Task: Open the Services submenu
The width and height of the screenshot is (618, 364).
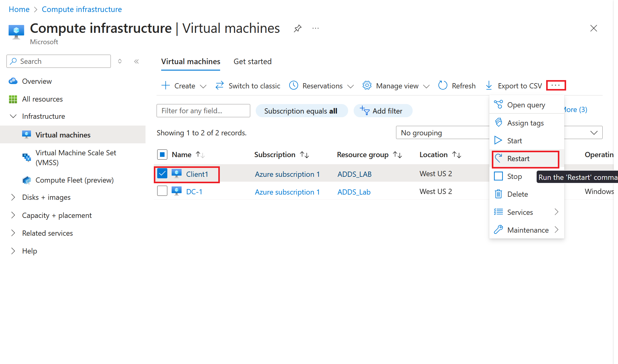Action: point(527,212)
